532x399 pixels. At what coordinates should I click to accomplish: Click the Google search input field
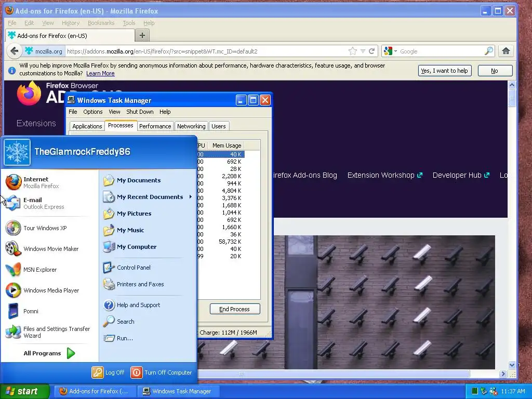[441, 51]
